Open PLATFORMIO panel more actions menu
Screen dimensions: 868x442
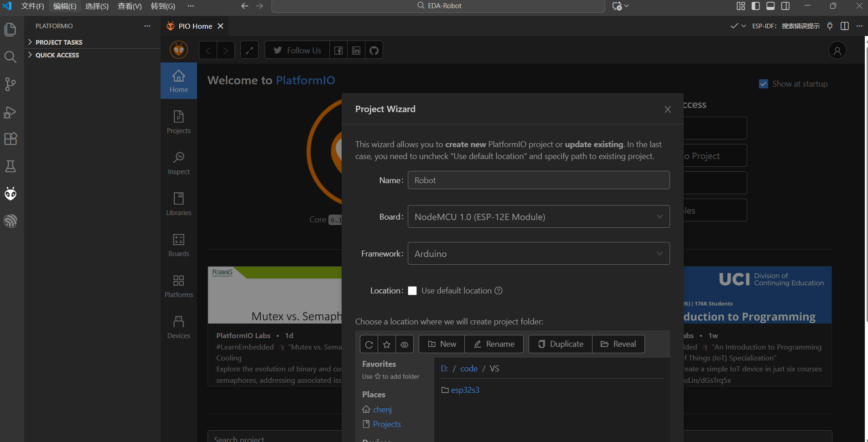(x=147, y=26)
